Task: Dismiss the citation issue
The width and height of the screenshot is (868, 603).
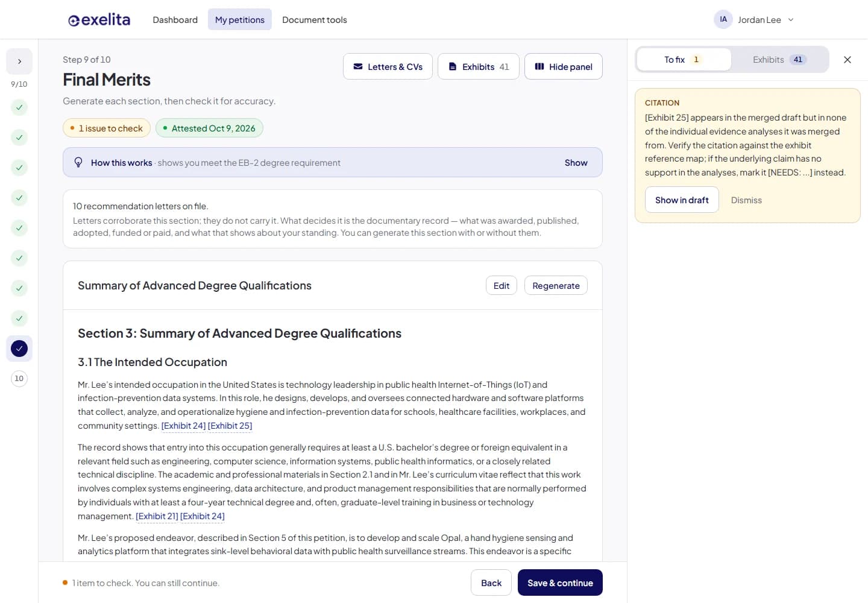Action: 746,200
